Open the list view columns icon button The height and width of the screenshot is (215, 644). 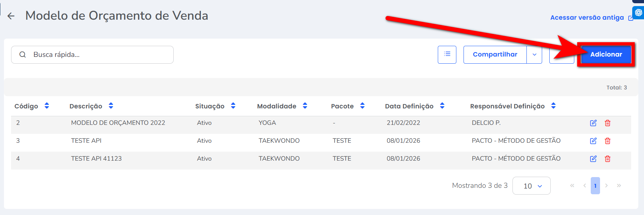tap(447, 54)
